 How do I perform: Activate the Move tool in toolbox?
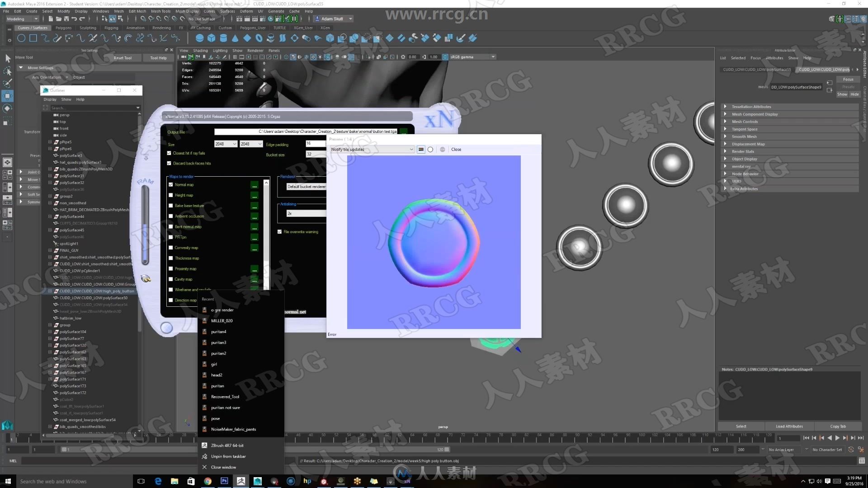8,96
